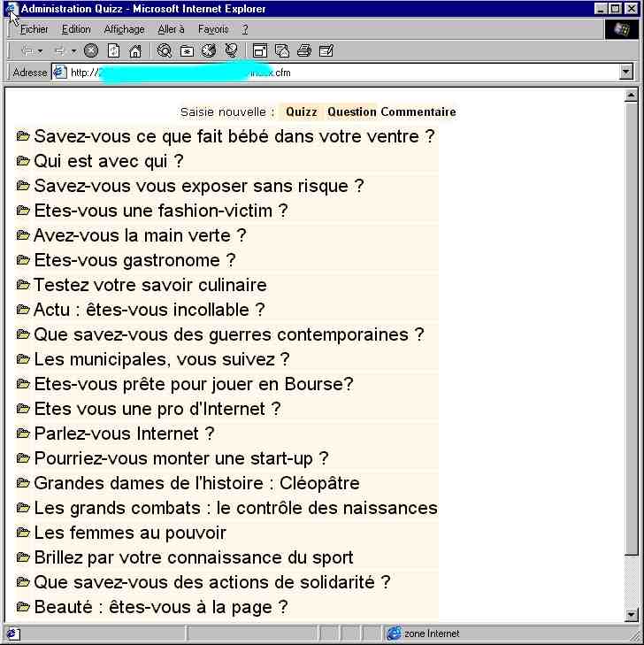
Task: Click folder icon beside 'Avez-vous la main verte ?'
Action: [x=23, y=235]
